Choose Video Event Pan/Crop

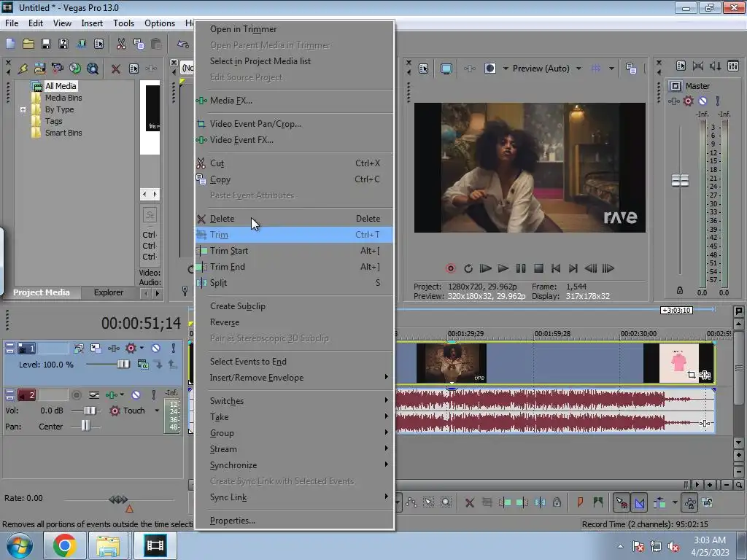coord(294,124)
